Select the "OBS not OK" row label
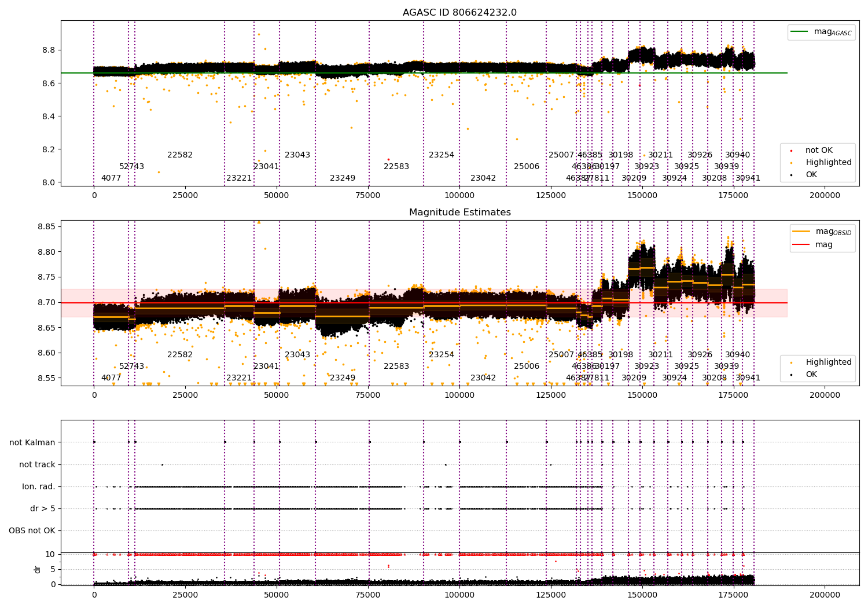The height and width of the screenshot is (608, 868). pyautogui.click(x=32, y=530)
